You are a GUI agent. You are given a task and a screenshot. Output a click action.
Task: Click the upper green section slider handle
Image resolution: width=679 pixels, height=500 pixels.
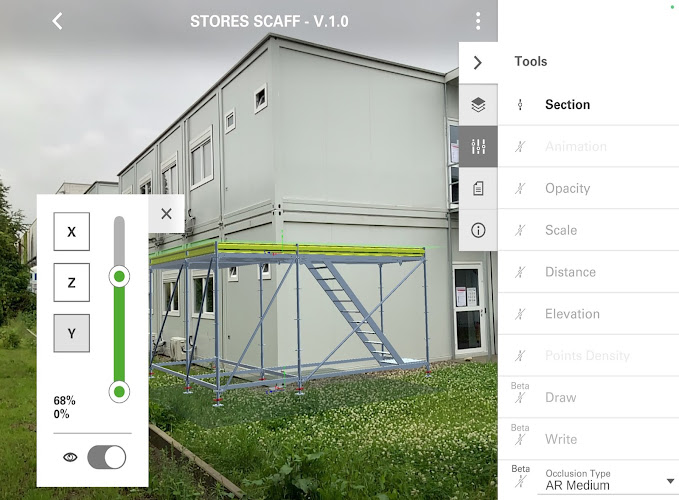click(x=119, y=277)
